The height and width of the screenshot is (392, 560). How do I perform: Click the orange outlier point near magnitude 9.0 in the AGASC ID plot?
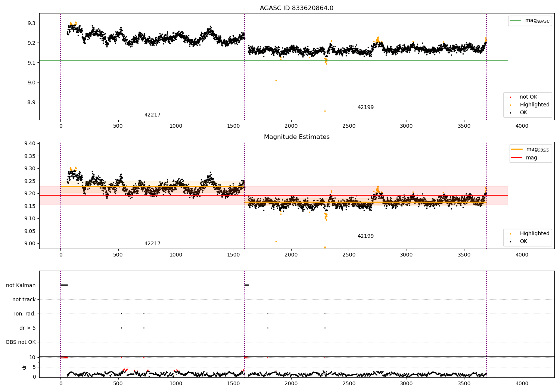coord(276,80)
